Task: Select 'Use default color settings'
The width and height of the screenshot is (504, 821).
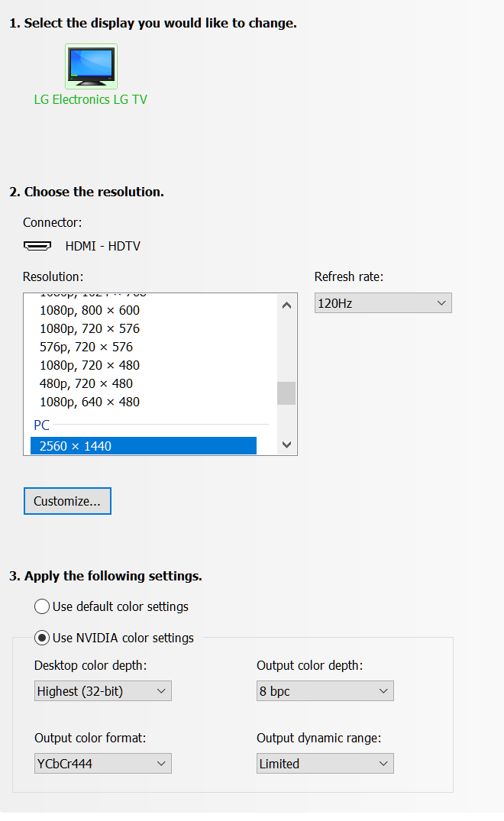Action: point(42,606)
